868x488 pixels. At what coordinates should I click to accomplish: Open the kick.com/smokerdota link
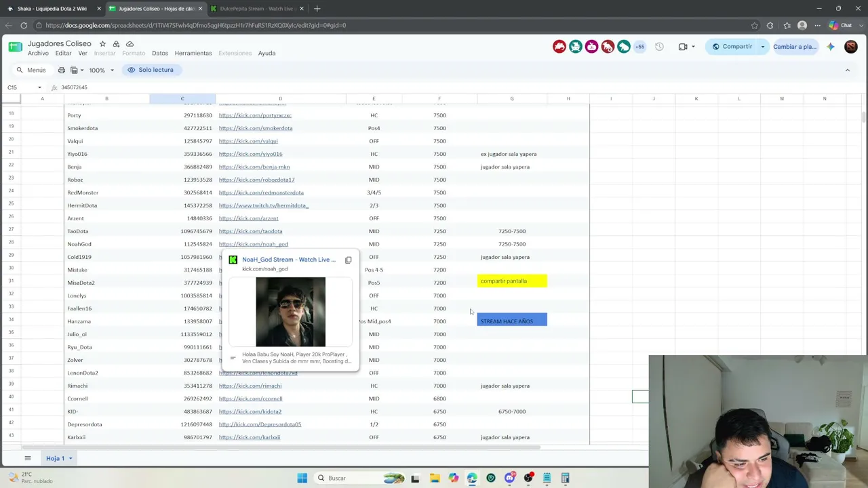coord(256,128)
